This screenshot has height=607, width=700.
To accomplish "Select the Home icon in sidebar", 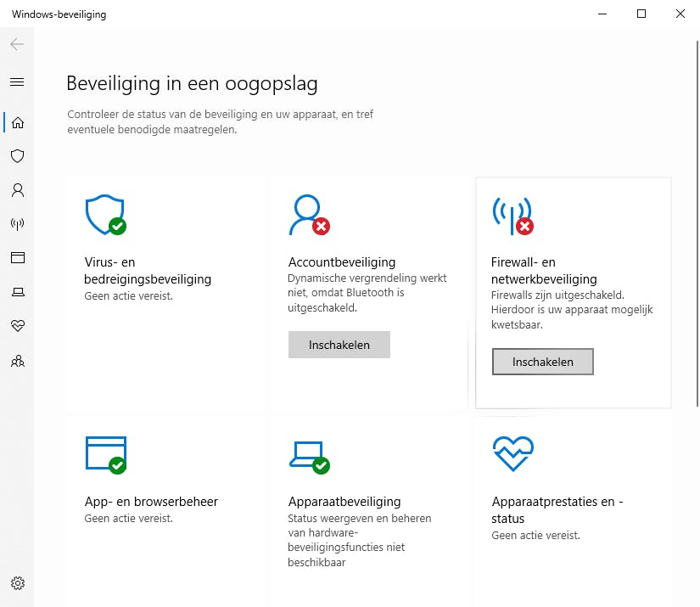I will coord(18,122).
